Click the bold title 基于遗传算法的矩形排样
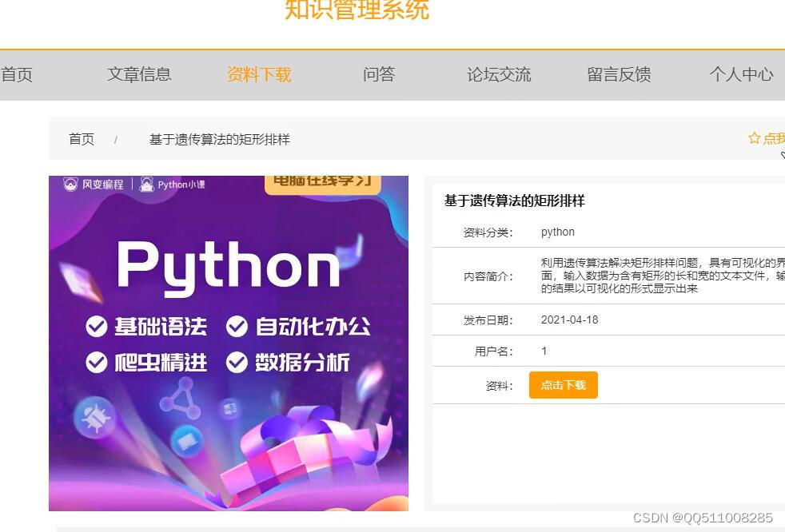This screenshot has height=532, width=785. pyautogui.click(x=515, y=201)
